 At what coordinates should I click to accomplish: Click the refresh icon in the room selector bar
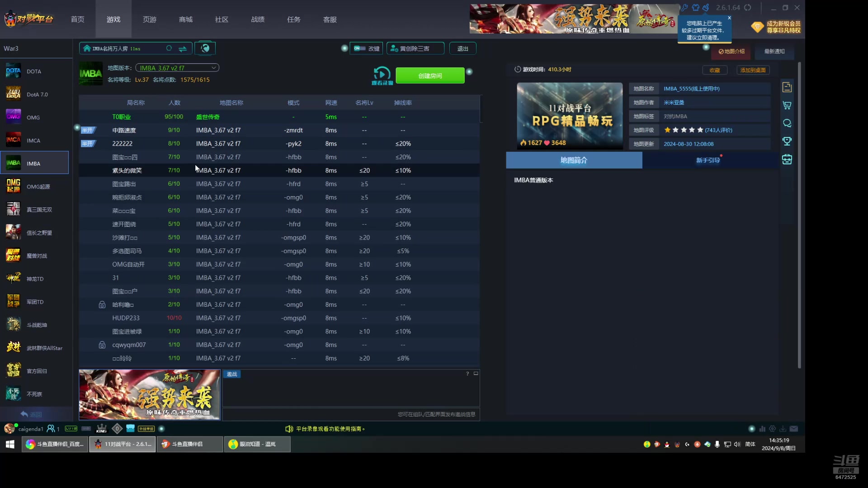coord(169,48)
